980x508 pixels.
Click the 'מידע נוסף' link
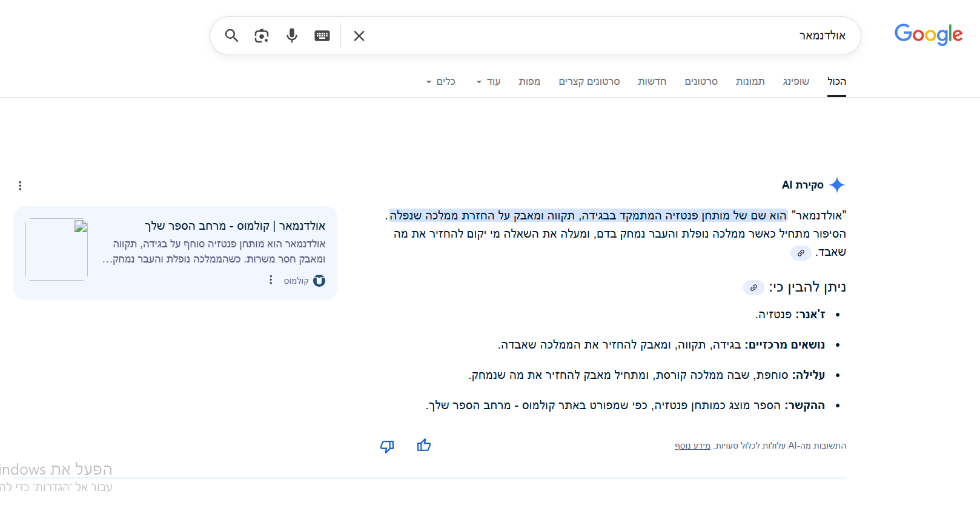tap(692, 446)
